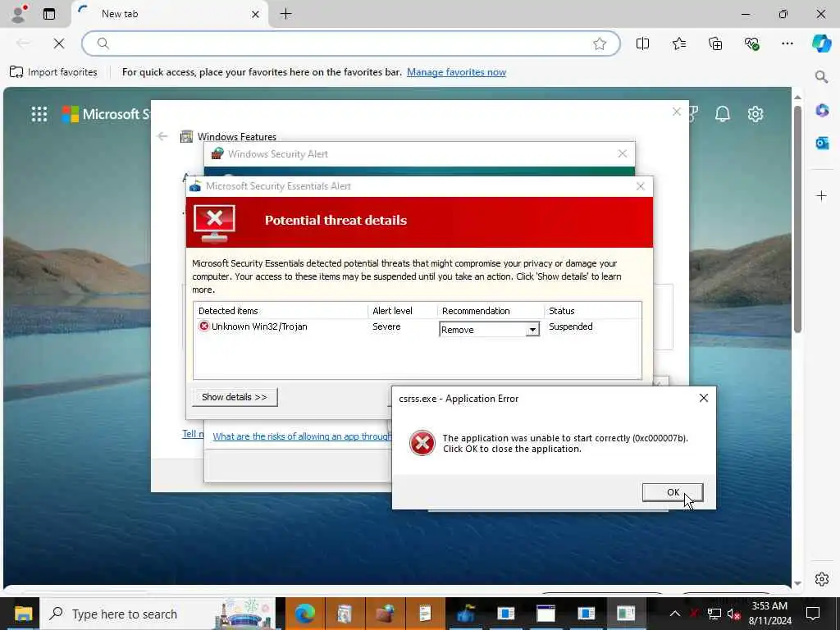
Task: Click Show details button in alert
Action: pos(235,397)
